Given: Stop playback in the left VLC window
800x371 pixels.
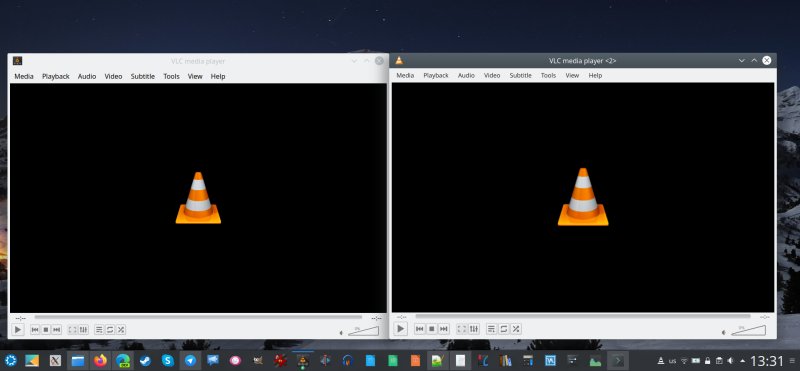Looking at the screenshot, I should pyautogui.click(x=46, y=330).
